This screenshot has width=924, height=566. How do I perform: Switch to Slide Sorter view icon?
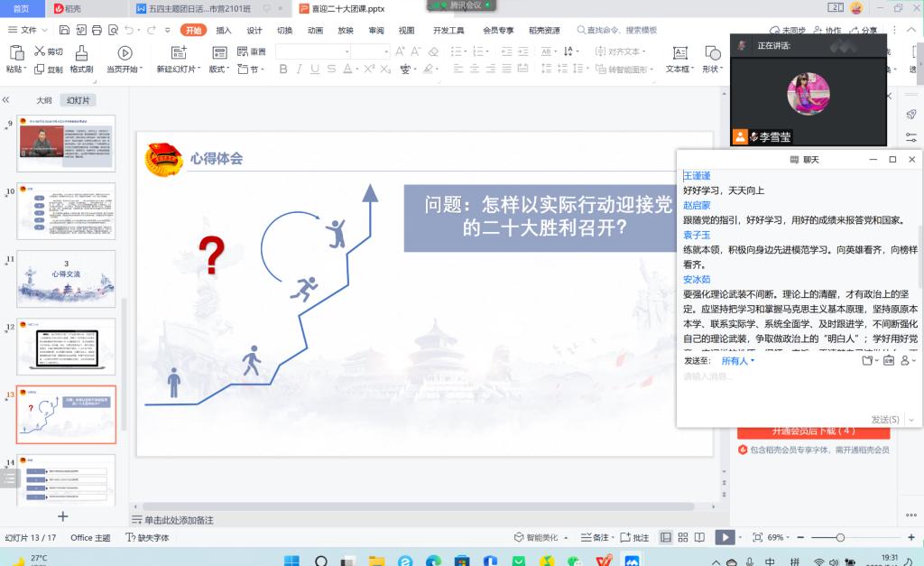point(683,537)
